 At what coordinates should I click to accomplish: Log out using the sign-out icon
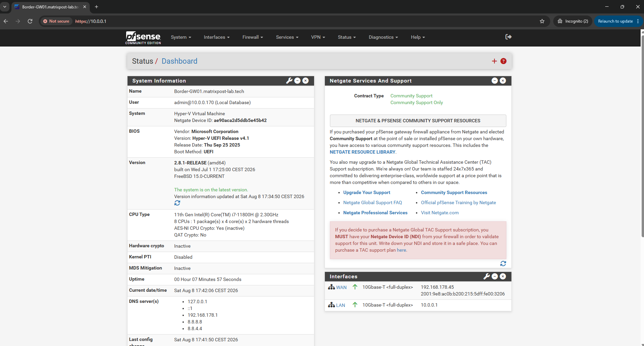508,37
